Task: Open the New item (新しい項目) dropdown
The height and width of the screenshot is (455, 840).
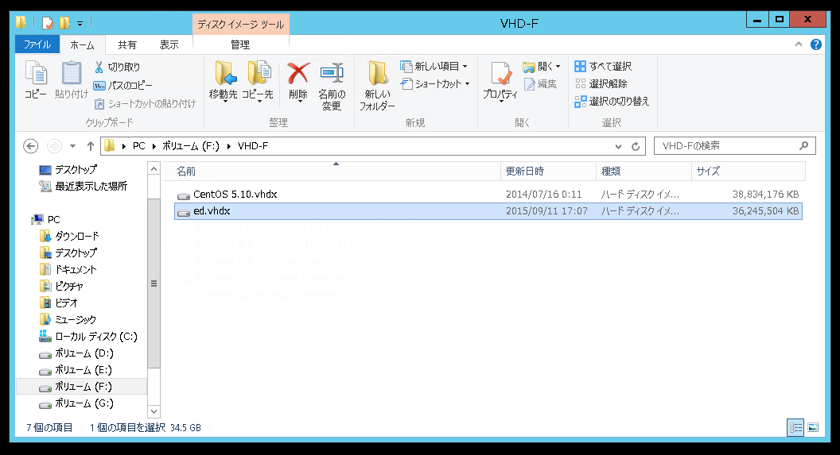Action: [x=434, y=66]
